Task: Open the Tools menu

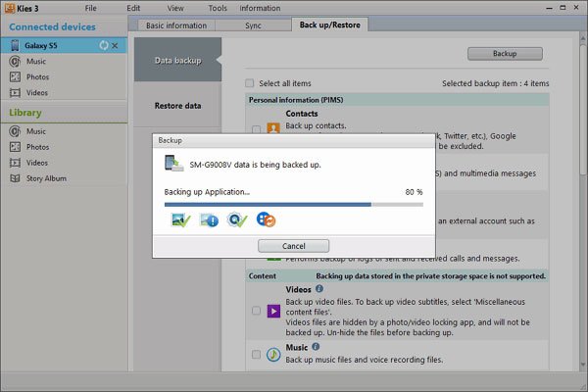Action: point(218,8)
